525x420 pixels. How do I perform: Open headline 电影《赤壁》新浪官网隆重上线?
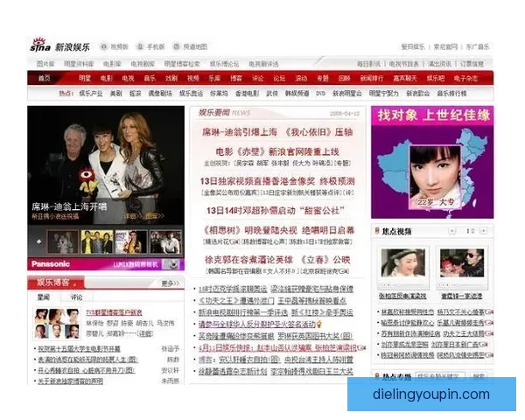click(277, 151)
